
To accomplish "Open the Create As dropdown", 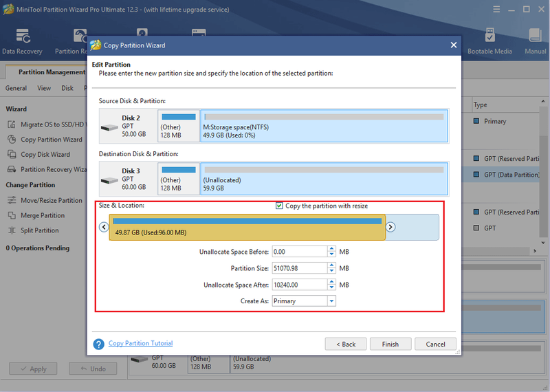I will coord(331,301).
